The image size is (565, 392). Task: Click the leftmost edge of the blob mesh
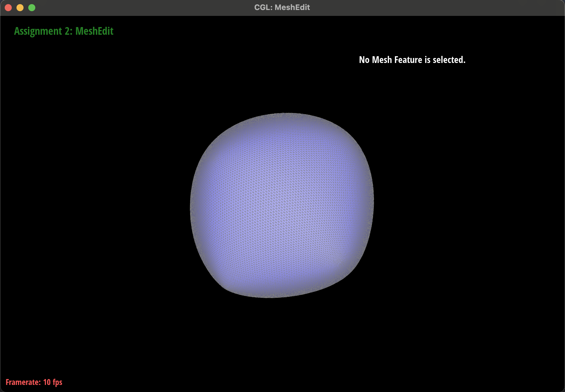191,206
